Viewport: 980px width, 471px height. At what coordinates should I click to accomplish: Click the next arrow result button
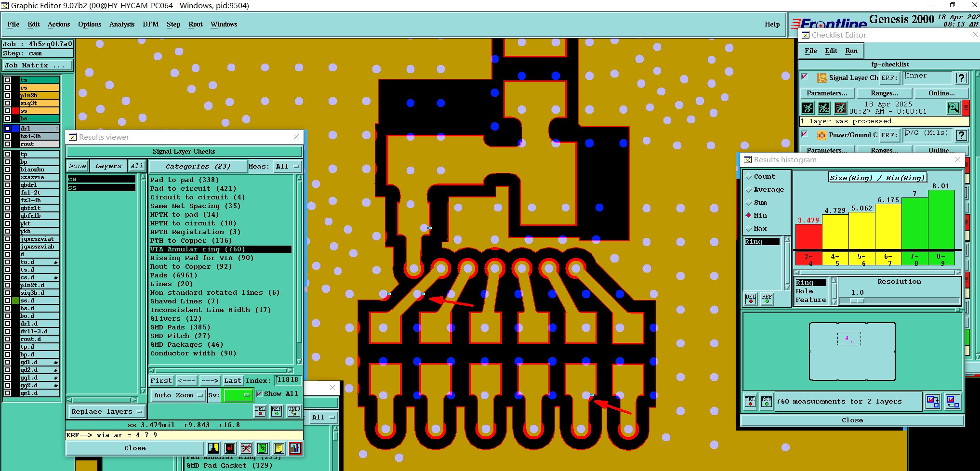click(x=210, y=380)
